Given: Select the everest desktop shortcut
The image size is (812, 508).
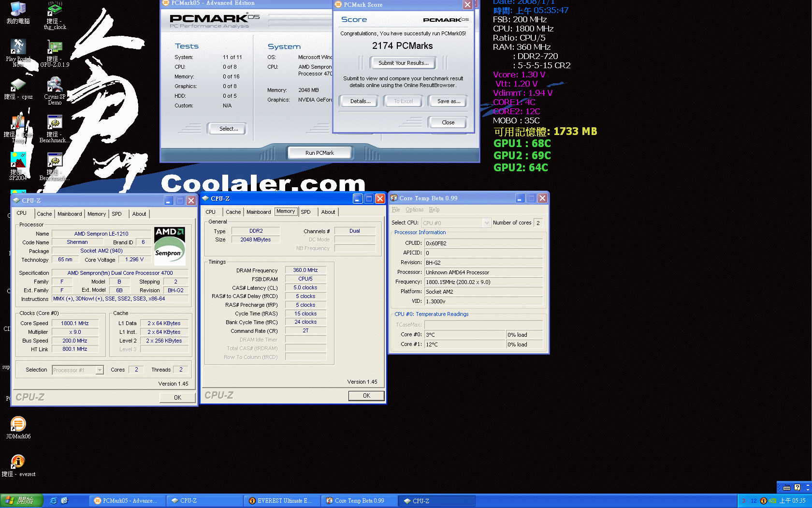Looking at the screenshot, I should pos(18,465).
